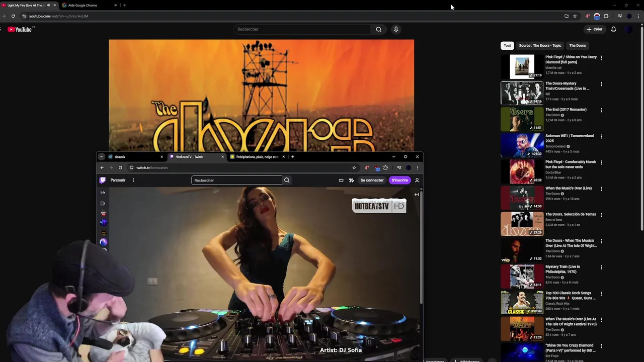
Task: Open a new tab in the main Chrome window
Action: 124,5
